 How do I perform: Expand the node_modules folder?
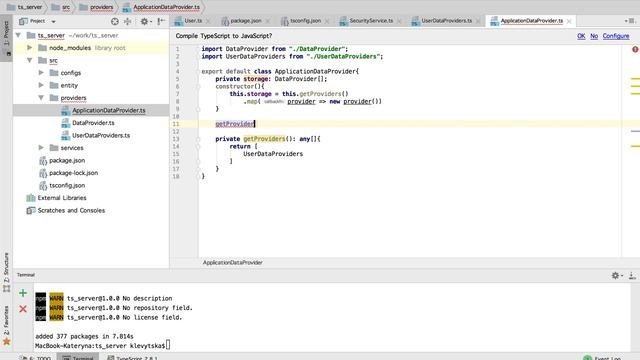click(x=29, y=48)
